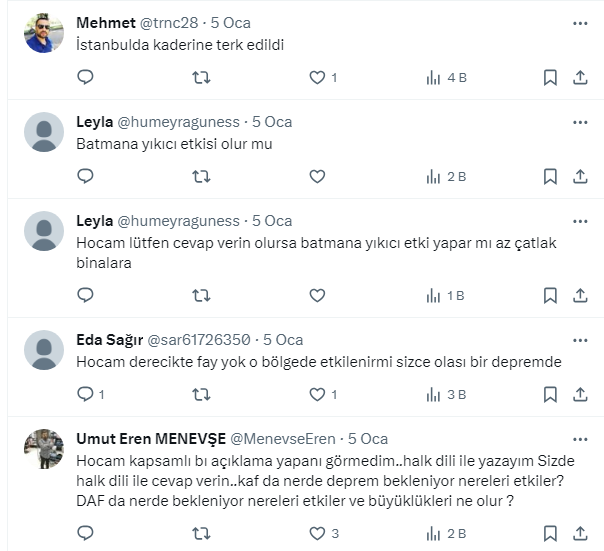604x551 pixels.
Task: Retweet Mehmet's İstanbul tweet
Action: (x=201, y=77)
